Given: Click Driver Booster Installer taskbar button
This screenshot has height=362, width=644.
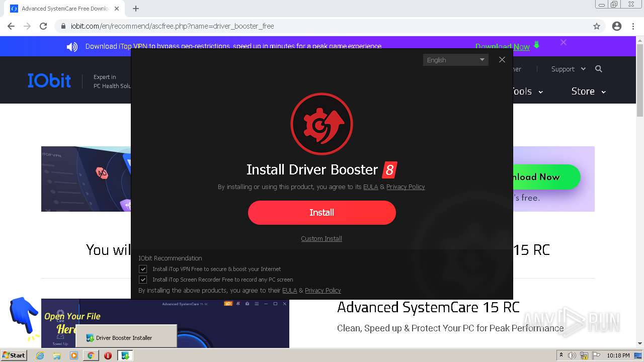Looking at the screenshot, I should [125, 355].
